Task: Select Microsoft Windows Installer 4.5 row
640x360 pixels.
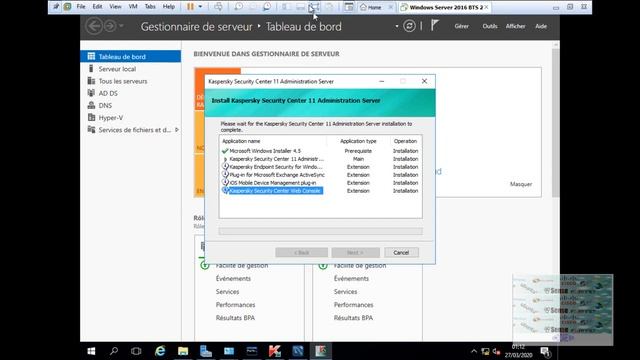Action: (320, 151)
